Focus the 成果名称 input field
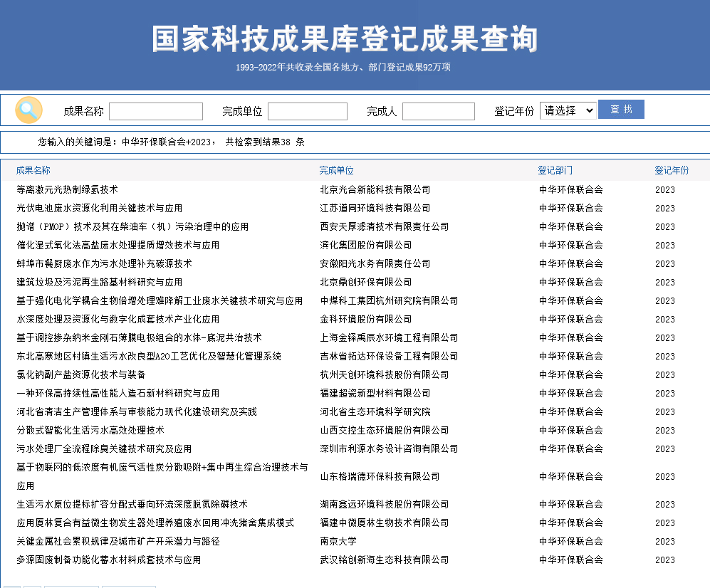The image size is (710, 588). coord(155,112)
